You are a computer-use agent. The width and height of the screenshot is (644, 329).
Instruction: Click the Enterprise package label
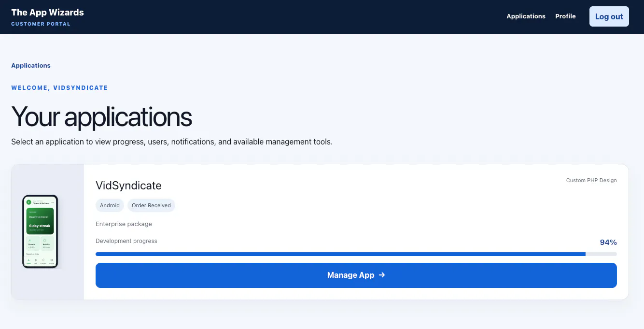124,224
